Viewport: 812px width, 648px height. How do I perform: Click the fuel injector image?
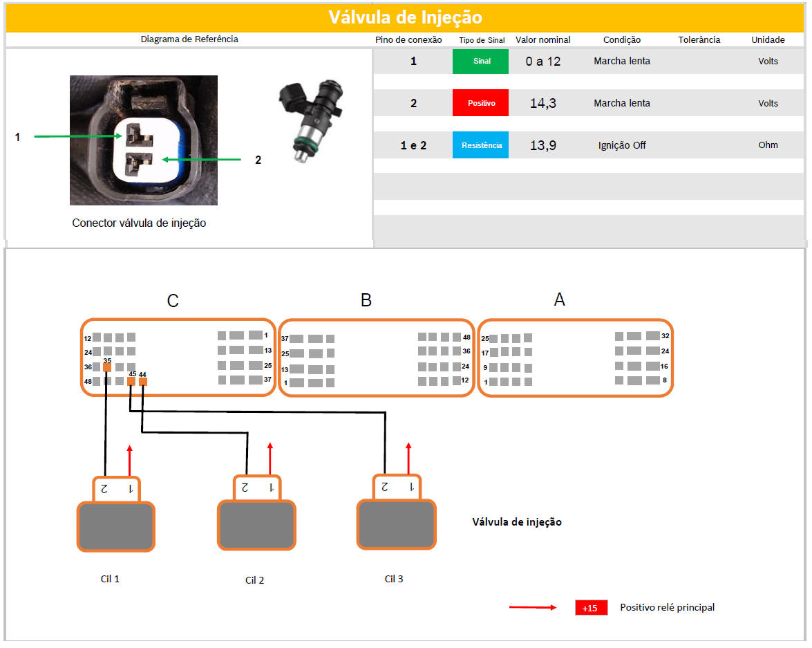click(x=309, y=122)
